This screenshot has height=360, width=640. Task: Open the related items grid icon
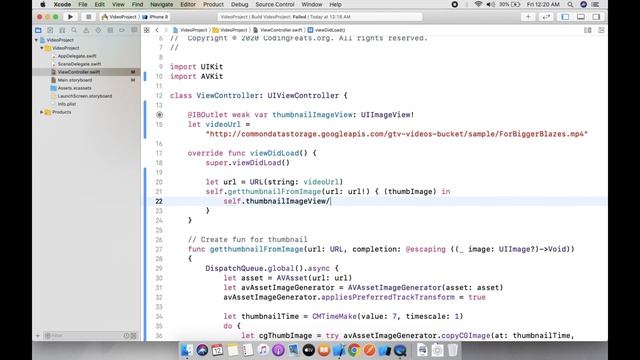[147, 30]
